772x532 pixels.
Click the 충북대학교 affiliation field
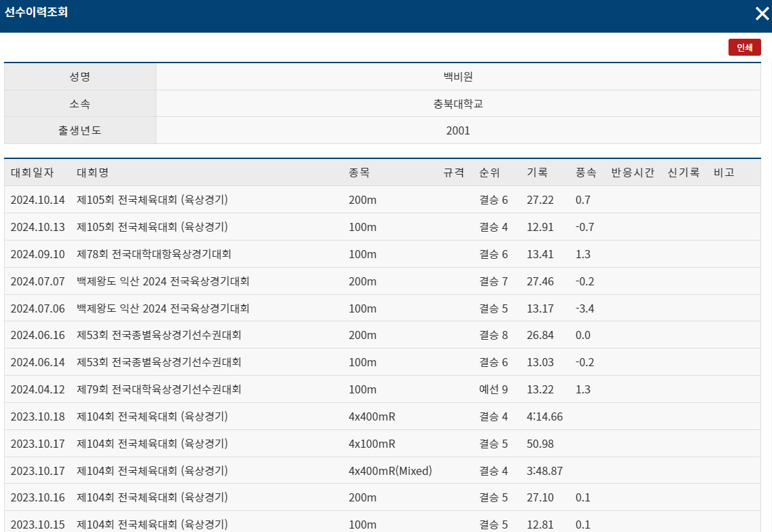pyautogui.click(x=459, y=103)
